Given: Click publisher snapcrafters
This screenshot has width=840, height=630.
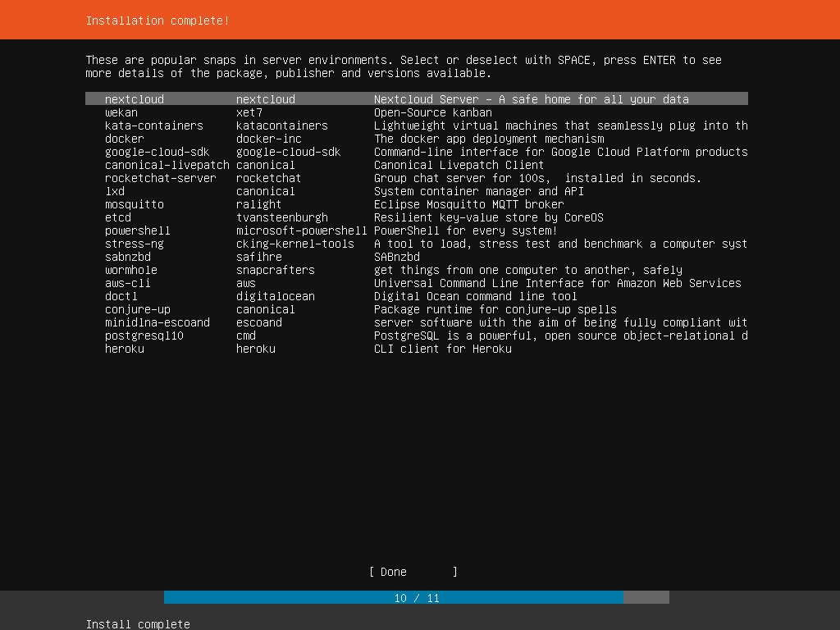Looking at the screenshot, I should click(x=276, y=270).
